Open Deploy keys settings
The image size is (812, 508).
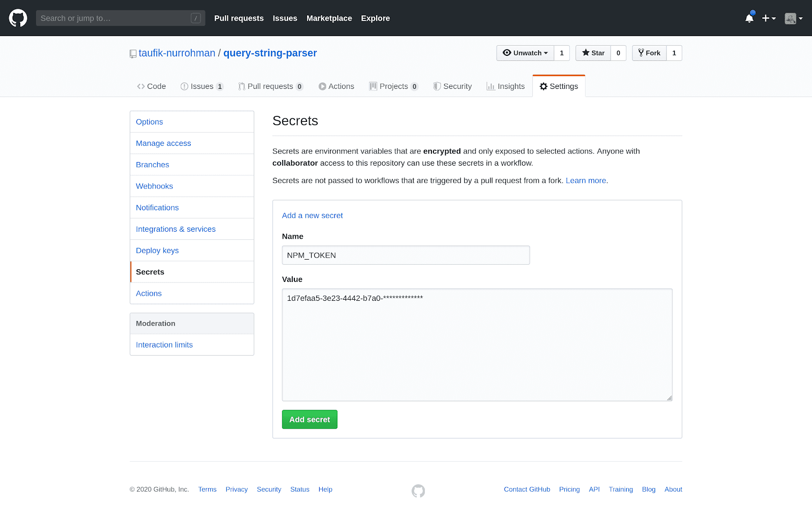(x=192, y=250)
